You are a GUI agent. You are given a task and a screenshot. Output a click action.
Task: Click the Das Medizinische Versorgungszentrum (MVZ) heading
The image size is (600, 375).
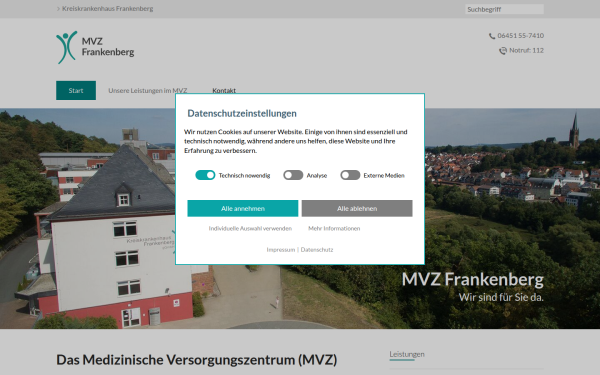click(x=197, y=360)
